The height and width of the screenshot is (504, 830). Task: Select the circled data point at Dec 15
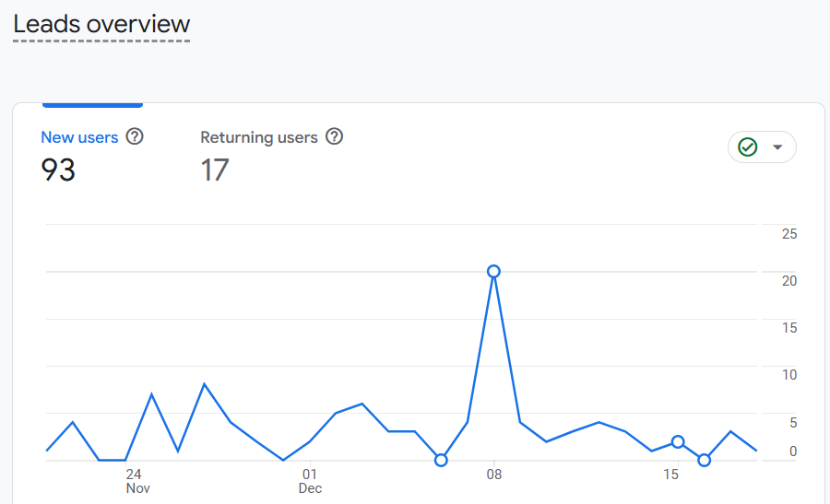coord(678,441)
